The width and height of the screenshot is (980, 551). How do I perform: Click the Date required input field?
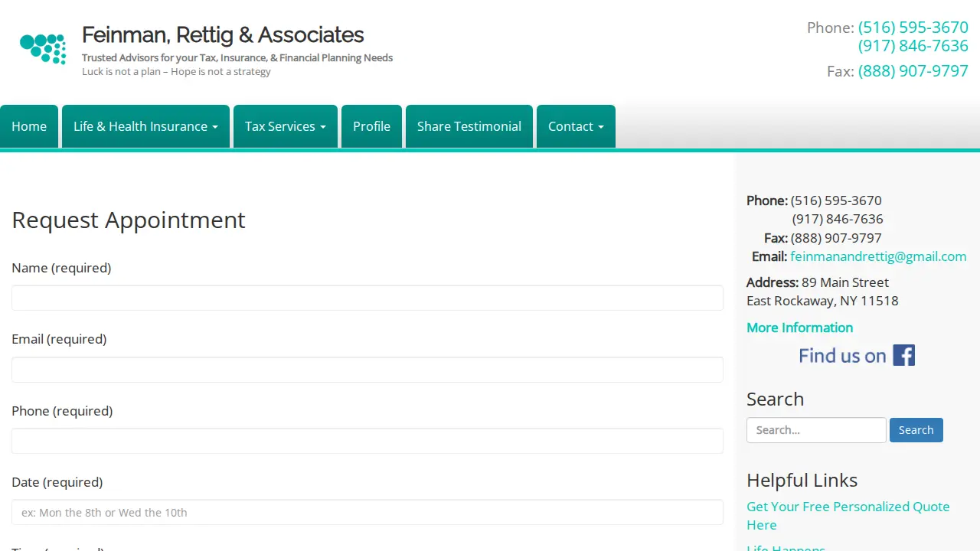(x=367, y=512)
